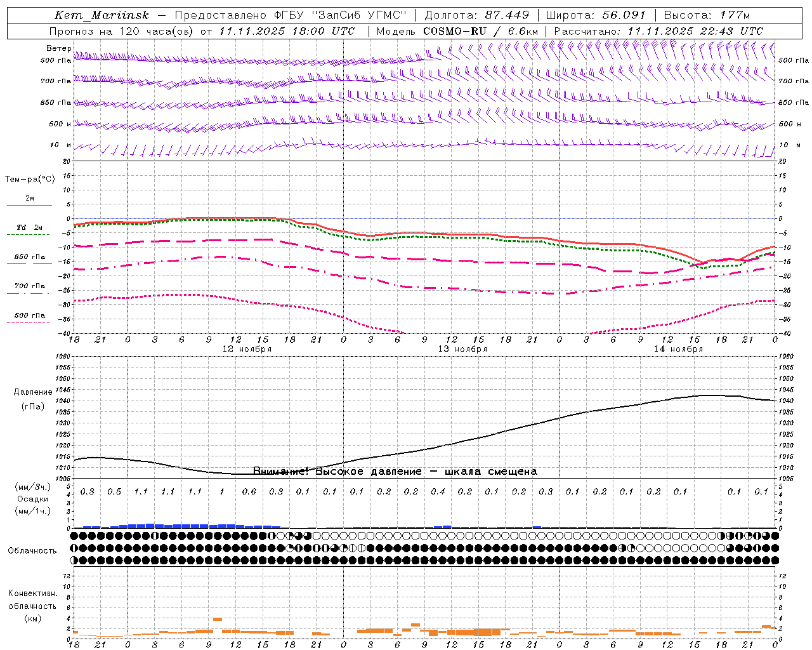
Task: Click the date label 12 ноября
Action: 247,349
